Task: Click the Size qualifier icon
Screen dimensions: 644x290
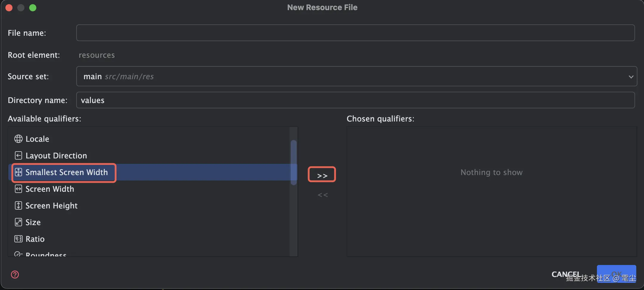Action: tap(18, 222)
